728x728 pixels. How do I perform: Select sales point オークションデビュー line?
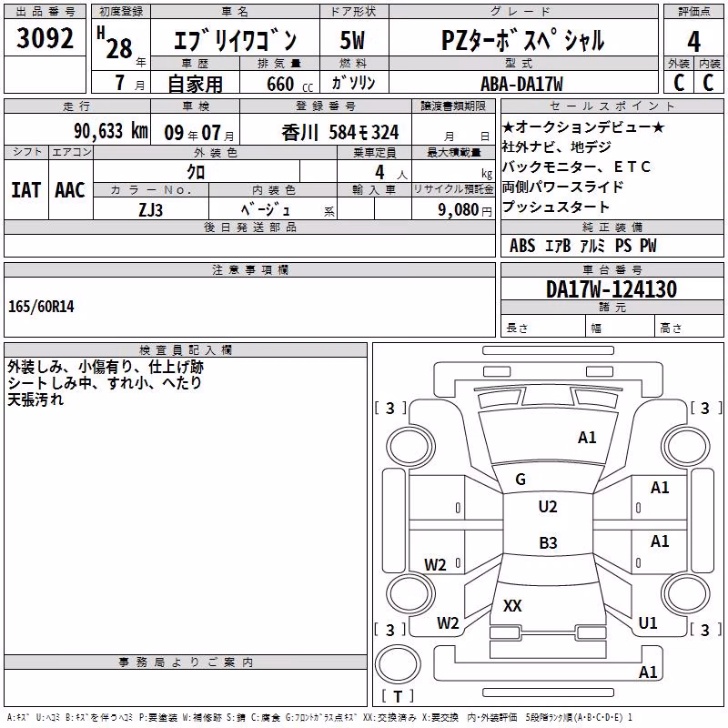coord(583,126)
